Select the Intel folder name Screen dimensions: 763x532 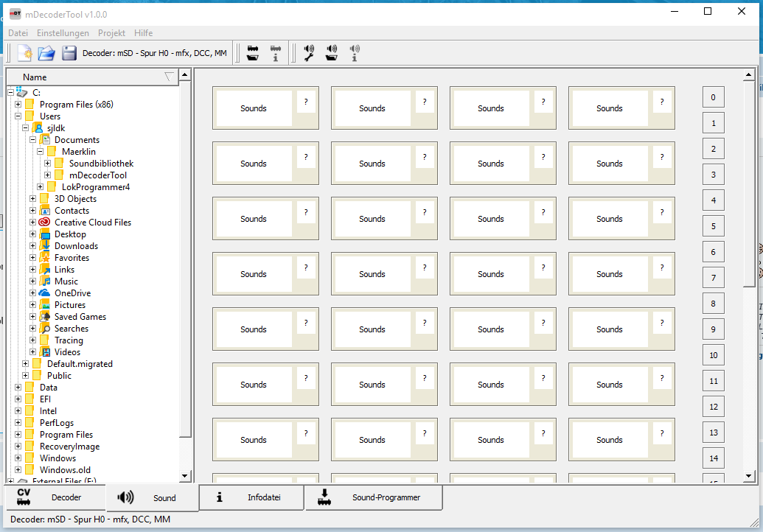[48, 411]
